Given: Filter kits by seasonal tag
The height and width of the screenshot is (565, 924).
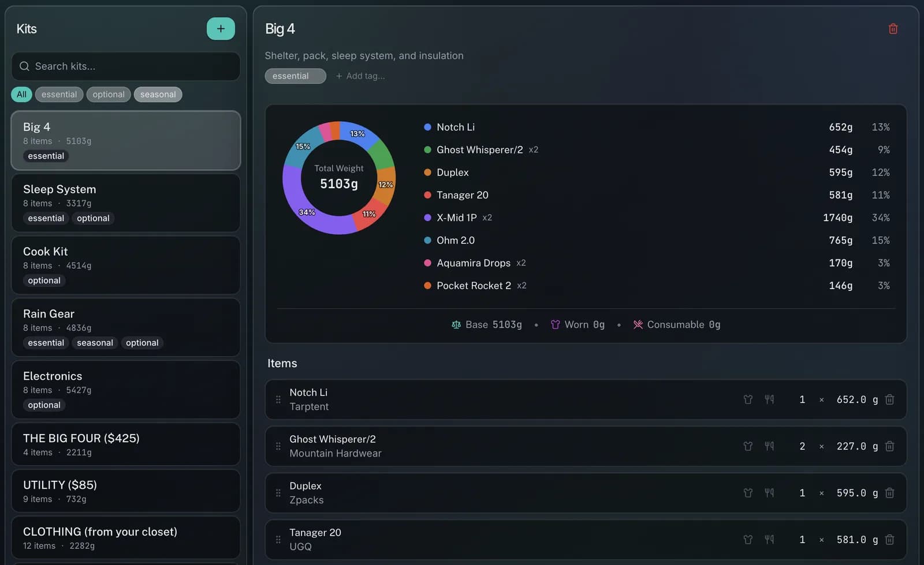Looking at the screenshot, I should 158,95.
